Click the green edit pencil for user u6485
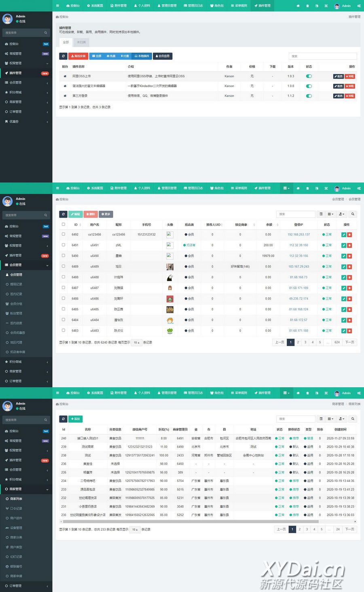The image size is (364, 592). click(344, 310)
